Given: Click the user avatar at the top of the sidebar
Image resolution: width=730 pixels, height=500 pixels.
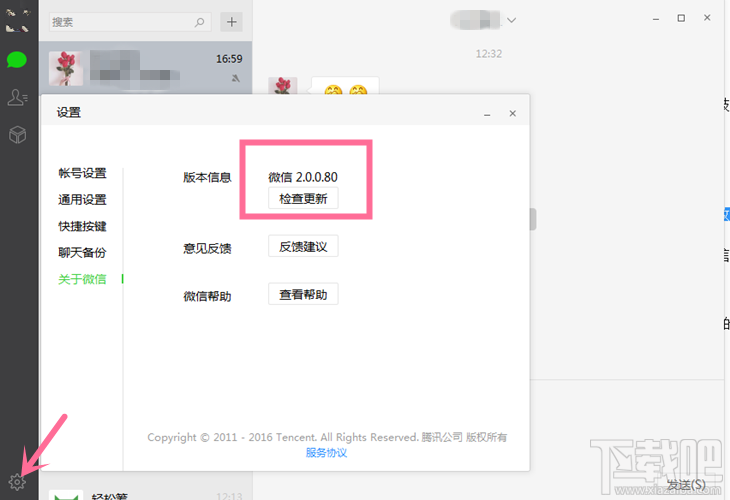Looking at the screenshot, I should [x=17, y=21].
